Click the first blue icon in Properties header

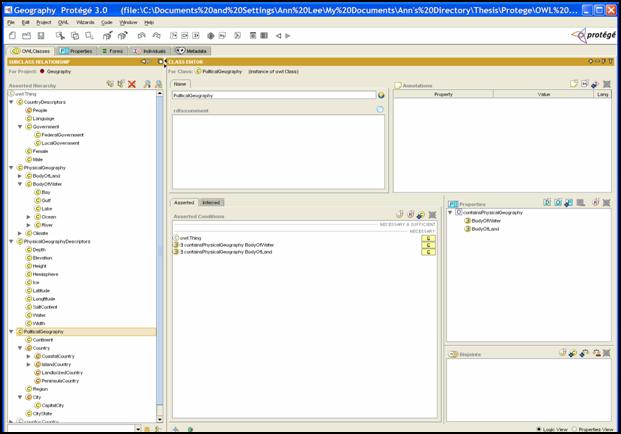[x=547, y=203]
